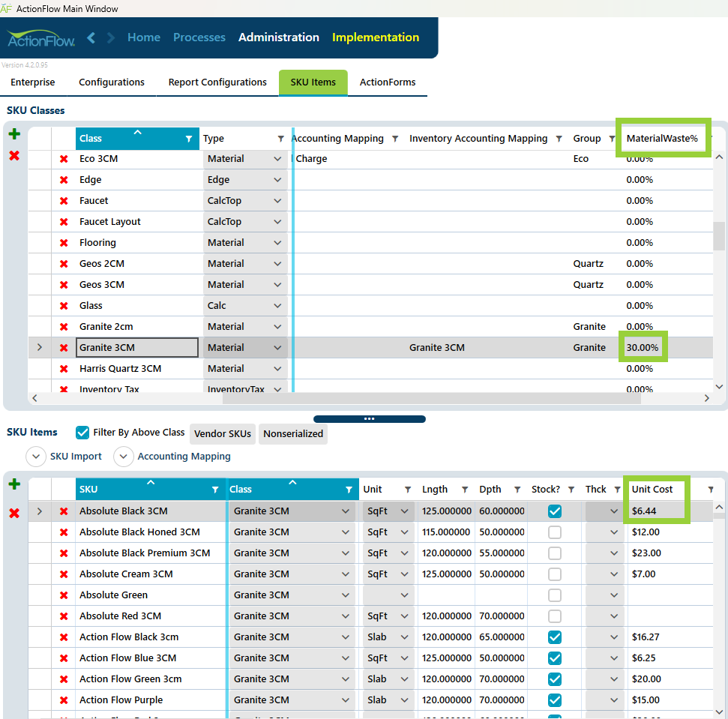
Task: Check Stock for Absolute Black Honed 3CM
Action: coord(554,532)
